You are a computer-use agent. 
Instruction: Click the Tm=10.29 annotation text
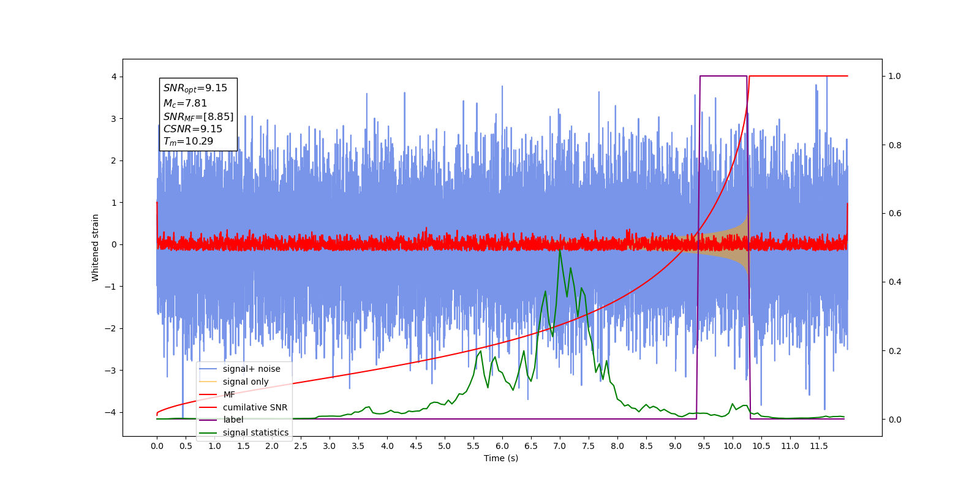[x=188, y=141]
